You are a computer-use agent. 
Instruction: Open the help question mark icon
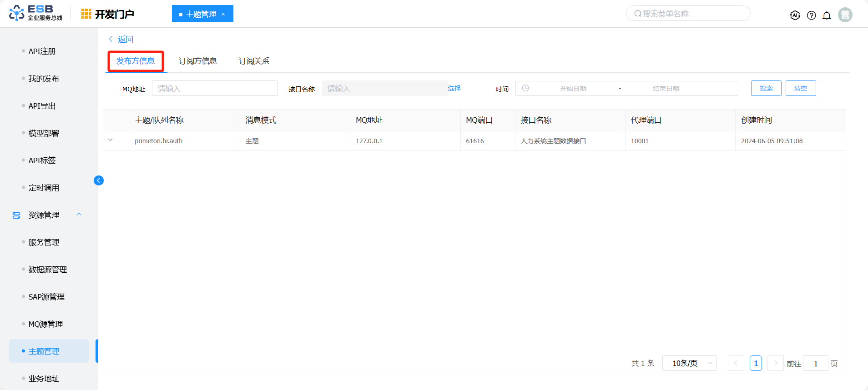click(811, 15)
